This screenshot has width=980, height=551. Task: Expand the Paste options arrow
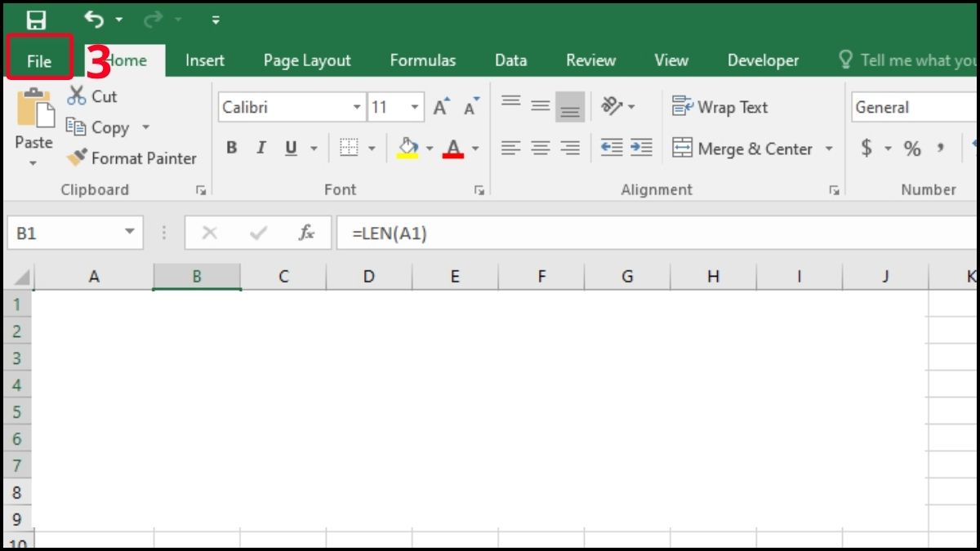[33, 162]
